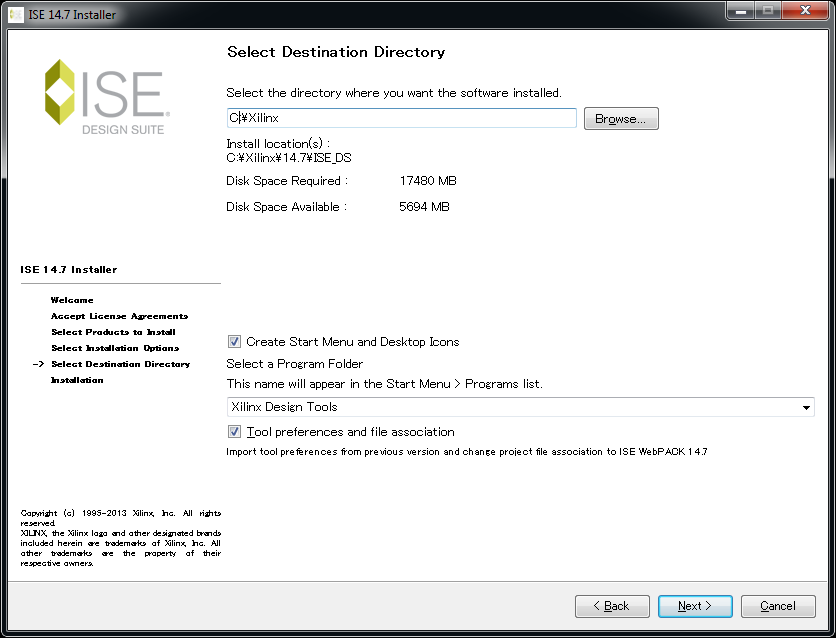Click the Installation step in sidebar
The height and width of the screenshot is (638, 836).
77,380
